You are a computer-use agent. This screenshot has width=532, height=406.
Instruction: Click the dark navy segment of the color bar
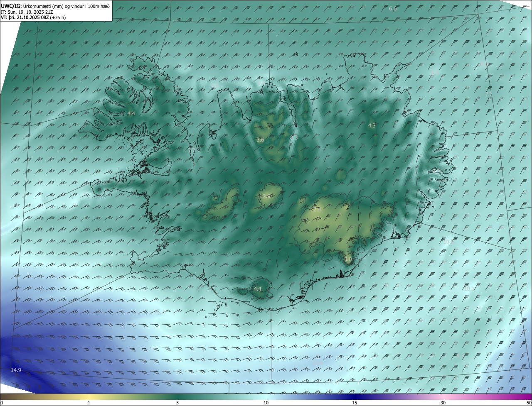tap(355, 396)
